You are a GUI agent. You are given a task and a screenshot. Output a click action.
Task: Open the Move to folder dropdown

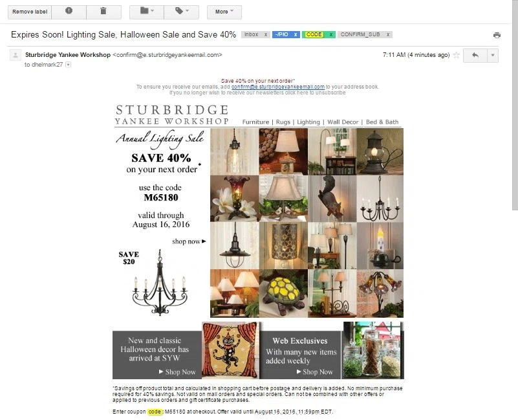[x=147, y=12]
